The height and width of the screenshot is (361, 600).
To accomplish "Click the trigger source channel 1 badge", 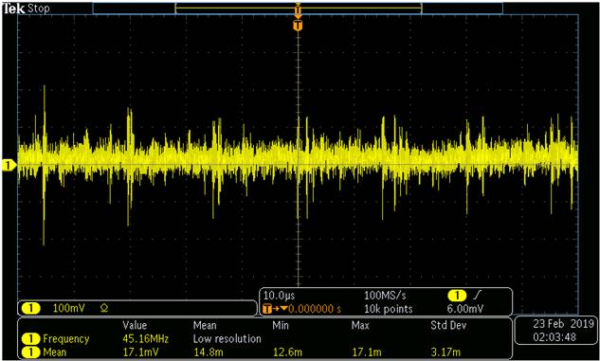I will (x=457, y=296).
